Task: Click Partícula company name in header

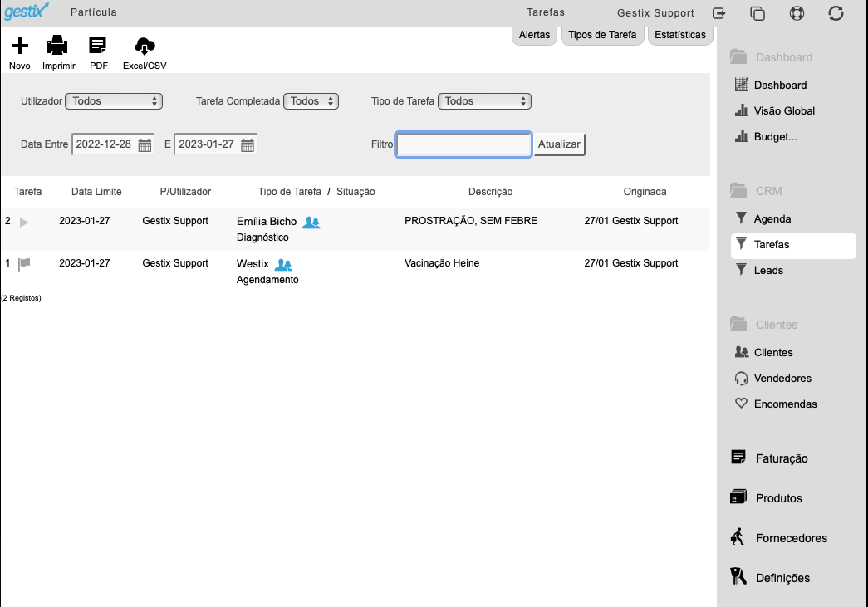Action: (x=94, y=12)
